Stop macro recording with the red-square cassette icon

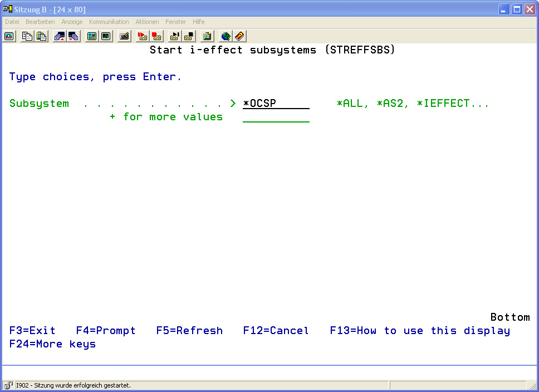coord(156,36)
